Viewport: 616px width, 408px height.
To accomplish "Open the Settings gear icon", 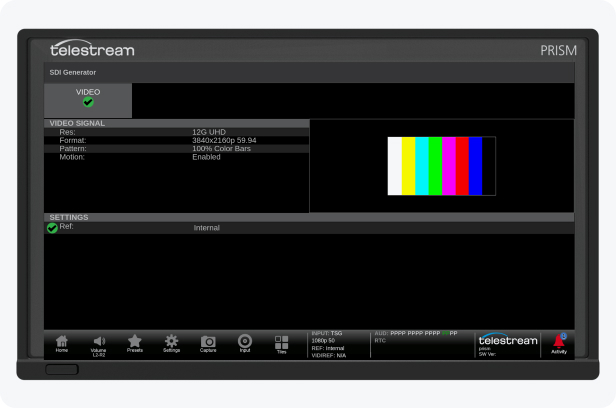I will click(171, 344).
